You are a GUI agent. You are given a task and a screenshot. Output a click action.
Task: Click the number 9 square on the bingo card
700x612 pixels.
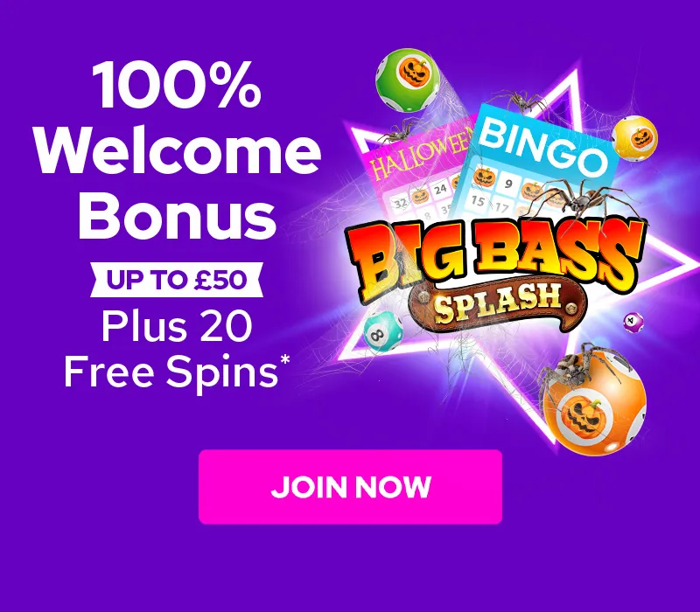509,183
